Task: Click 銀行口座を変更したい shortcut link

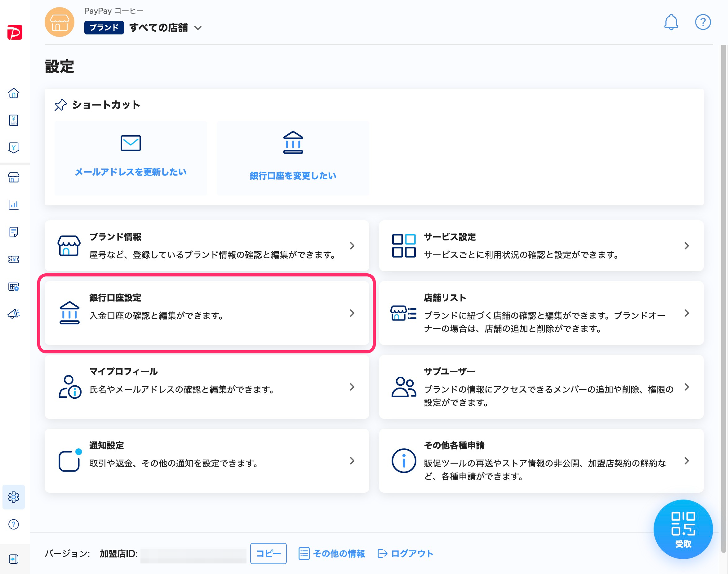Action: [x=293, y=176]
